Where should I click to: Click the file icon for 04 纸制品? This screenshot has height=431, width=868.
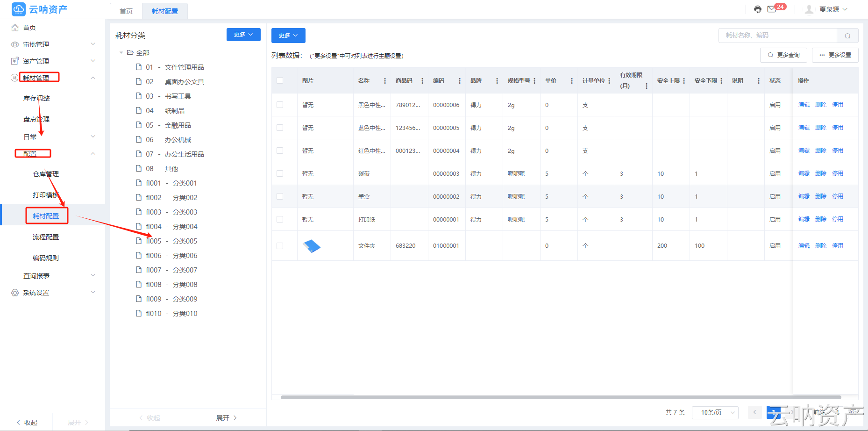[x=139, y=111]
